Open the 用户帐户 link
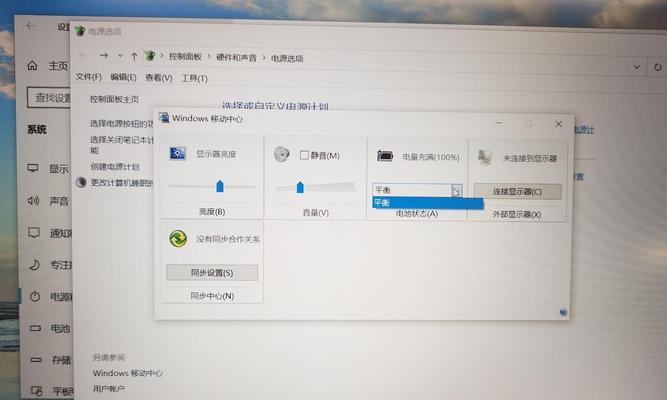The width and height of the screenshot is (667, 400). 109,389
